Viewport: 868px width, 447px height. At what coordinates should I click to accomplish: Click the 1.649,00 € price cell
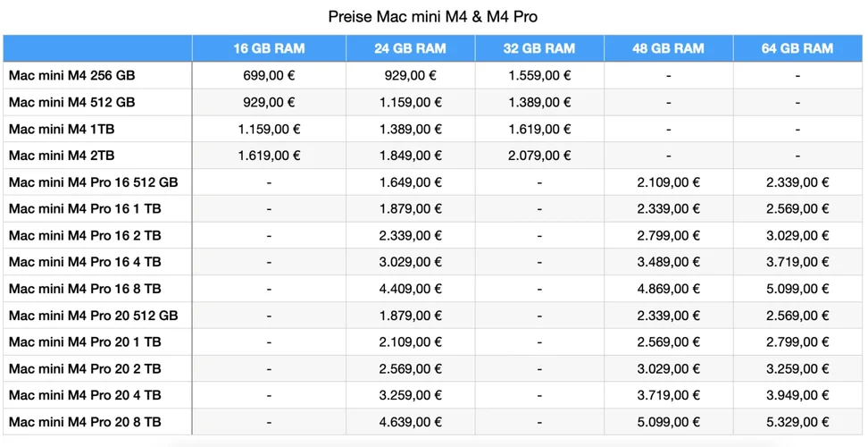click(x=410, y=182)
